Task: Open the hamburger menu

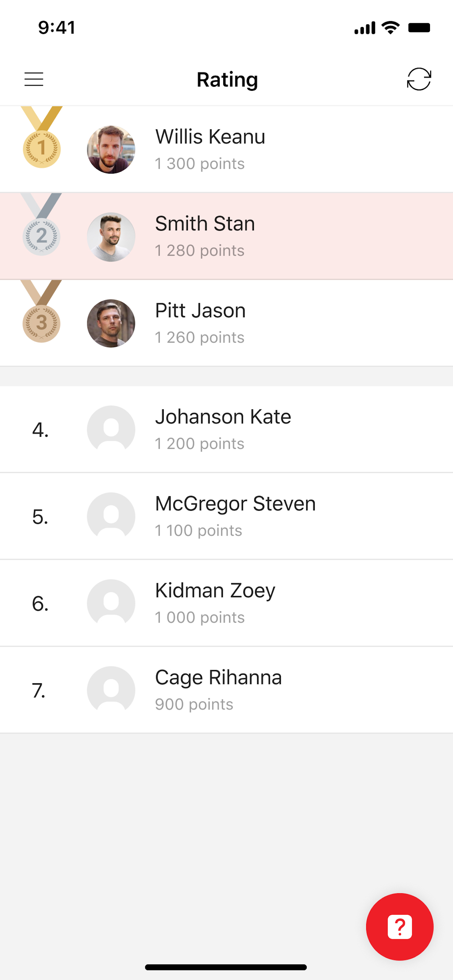Action: pyautogui.click(x=34, y=79)
